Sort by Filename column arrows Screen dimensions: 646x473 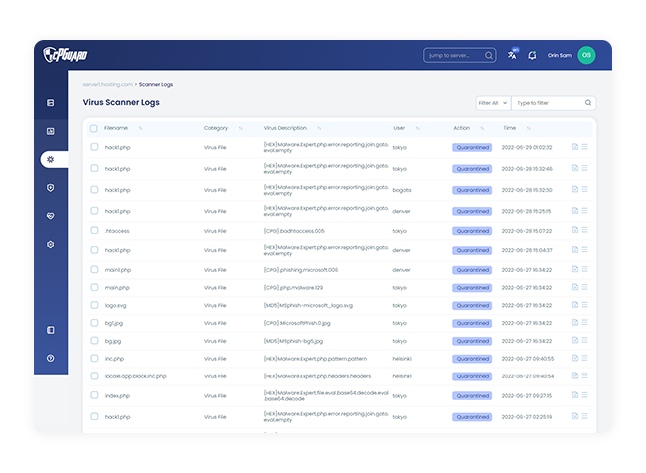[x=140, y=129]
